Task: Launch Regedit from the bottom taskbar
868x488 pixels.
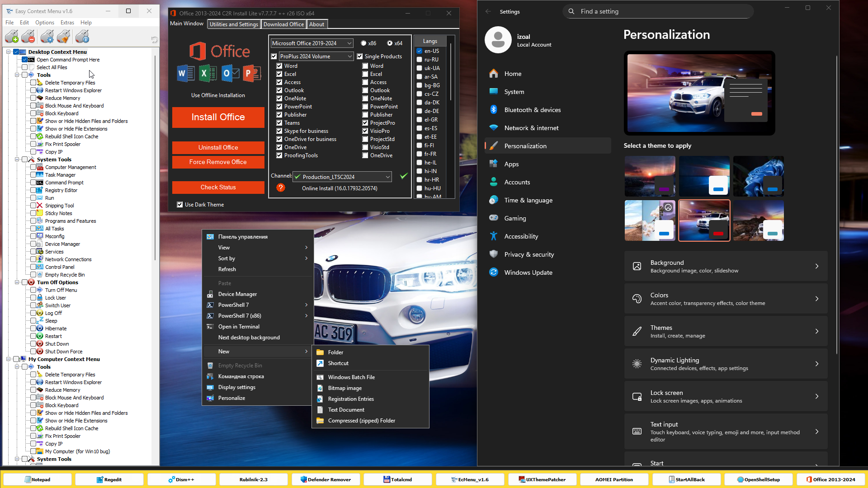Action: click(109, 479)
